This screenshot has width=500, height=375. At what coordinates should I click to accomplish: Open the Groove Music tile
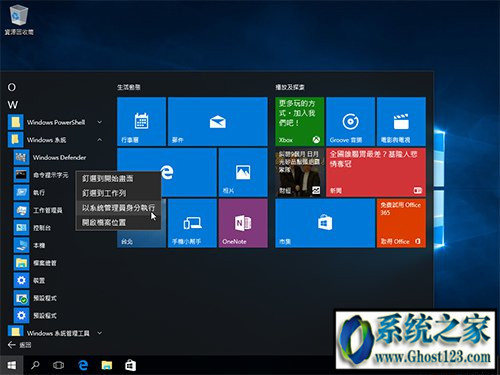[350, 122]
